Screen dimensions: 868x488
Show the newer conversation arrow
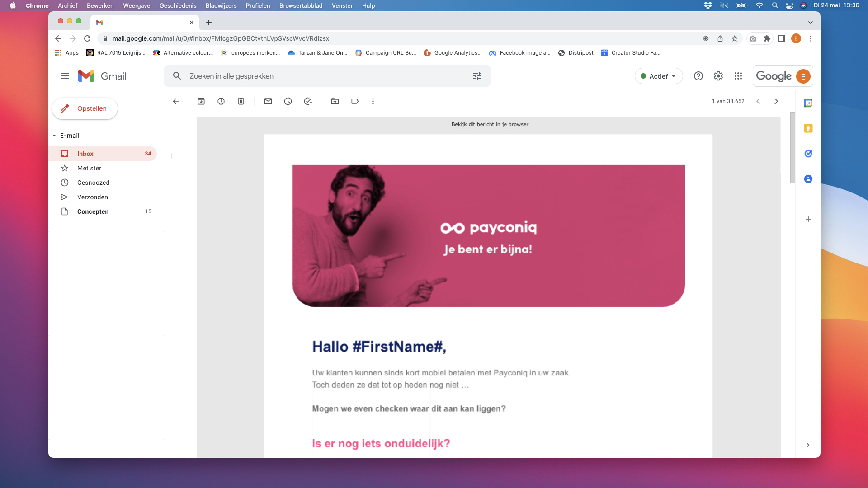click(758, 101)
